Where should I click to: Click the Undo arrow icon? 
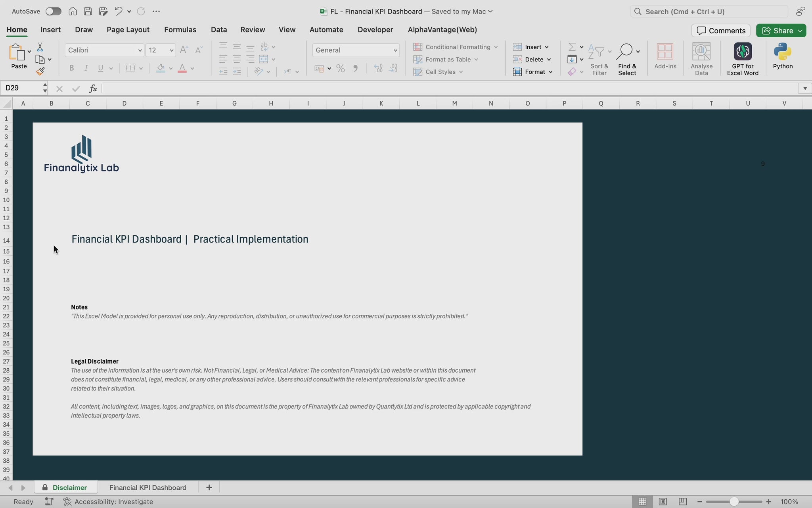[118, 11]
